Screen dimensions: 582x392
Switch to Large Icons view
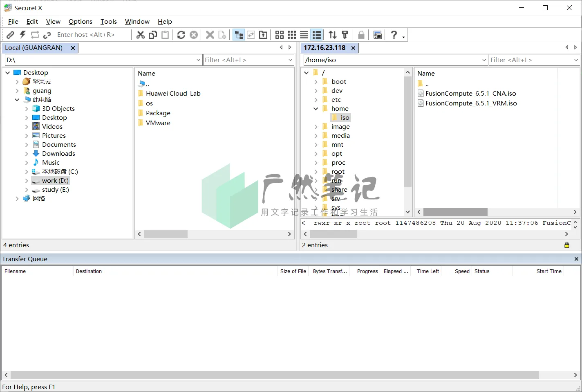pyautogui.click(x=280, y=35)
